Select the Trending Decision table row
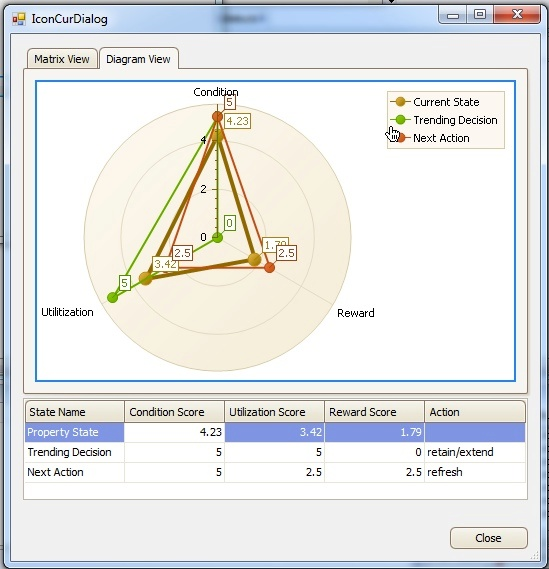 275,452
